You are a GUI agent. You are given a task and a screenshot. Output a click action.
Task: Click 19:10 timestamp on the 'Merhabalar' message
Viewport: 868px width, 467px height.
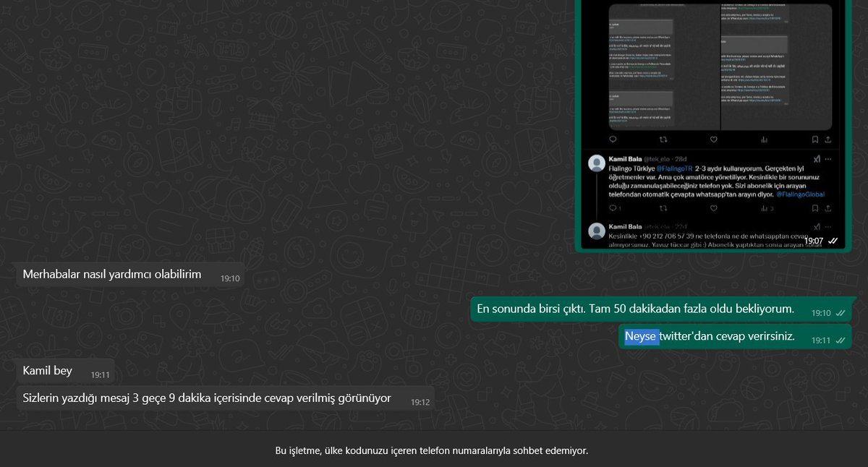(x=230, y=278)
